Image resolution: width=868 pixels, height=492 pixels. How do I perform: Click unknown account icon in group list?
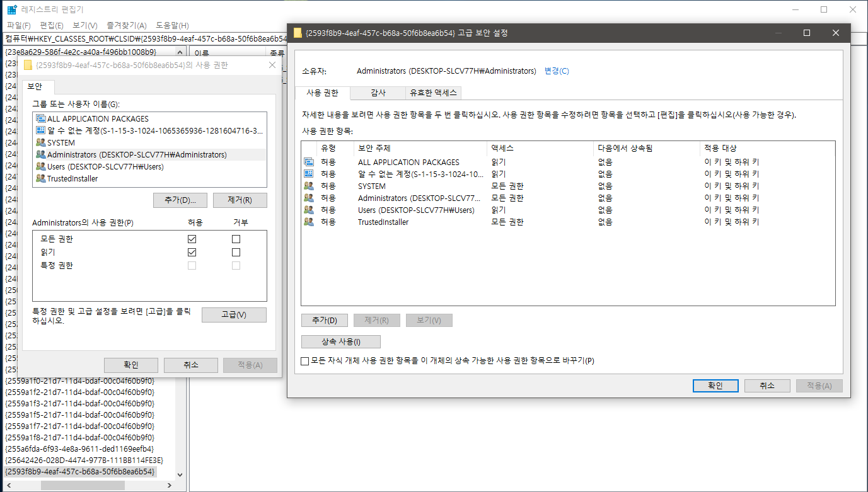click(x=41, y=130)
